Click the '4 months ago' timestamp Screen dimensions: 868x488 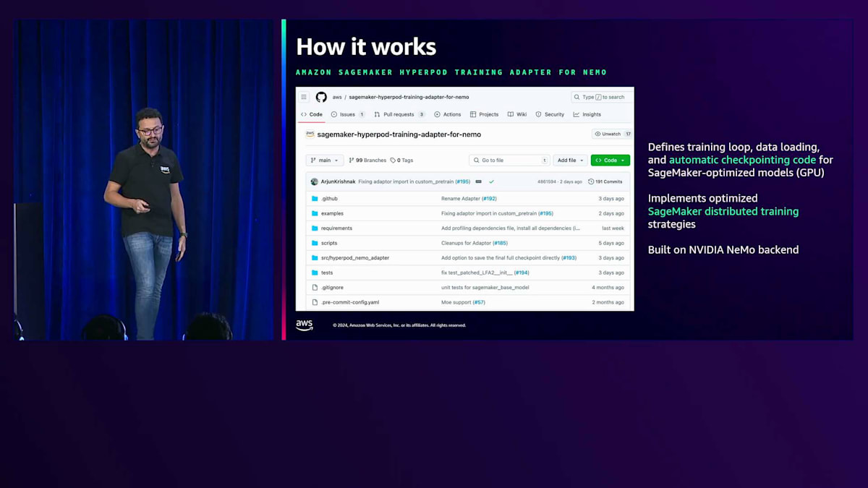(x=608, y=287)
